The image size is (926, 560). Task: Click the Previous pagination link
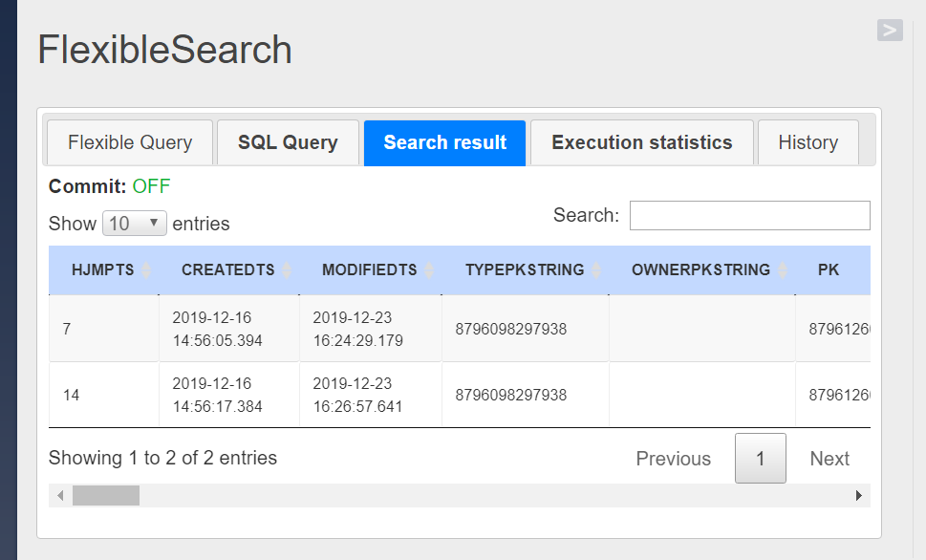[674, 459]
